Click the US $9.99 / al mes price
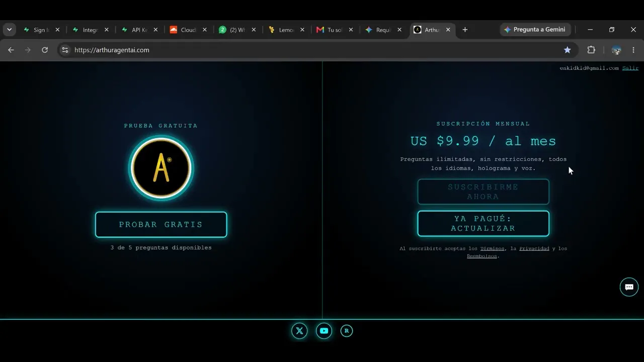Screen dimensions: 644x362 483,141
